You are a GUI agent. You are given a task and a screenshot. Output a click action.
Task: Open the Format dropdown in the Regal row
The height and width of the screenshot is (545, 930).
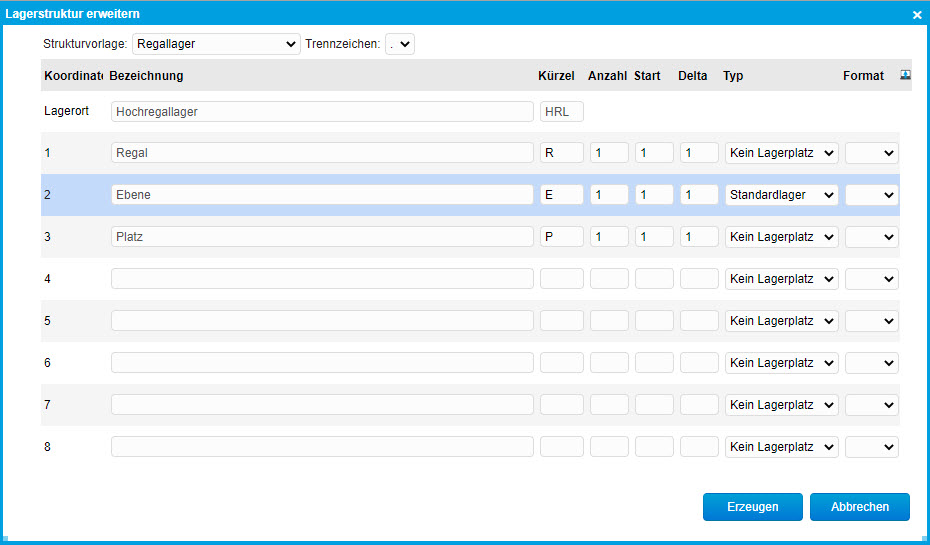tap(872, 153)
